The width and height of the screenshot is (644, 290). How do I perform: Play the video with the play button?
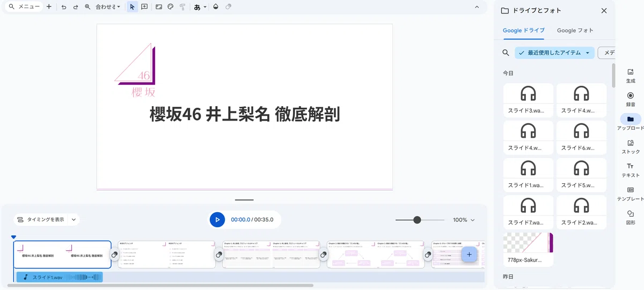(217, 220)
